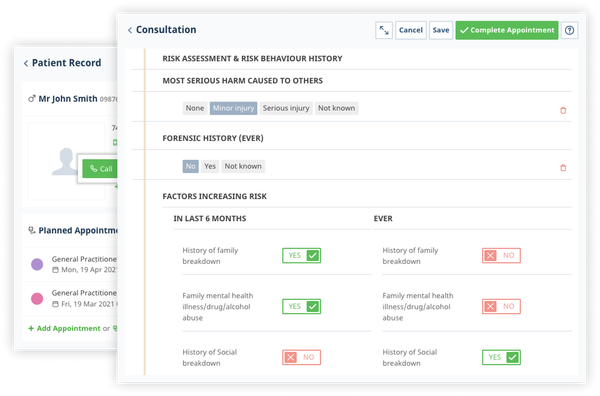This screenshot has width=600, height=396.
Task: Open the Mon, 19 Apr General Practitioner appointment
Action: [x=70, y=264]
